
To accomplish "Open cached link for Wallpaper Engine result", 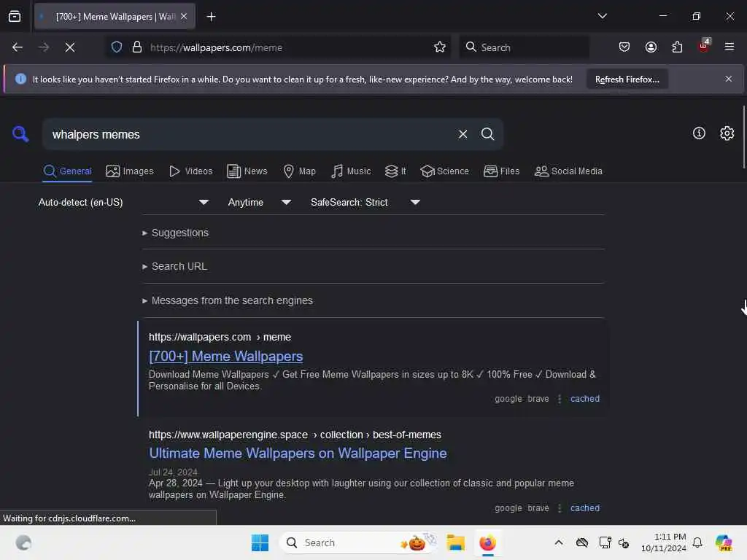I will pyautogui.click(x=585, y=508).
